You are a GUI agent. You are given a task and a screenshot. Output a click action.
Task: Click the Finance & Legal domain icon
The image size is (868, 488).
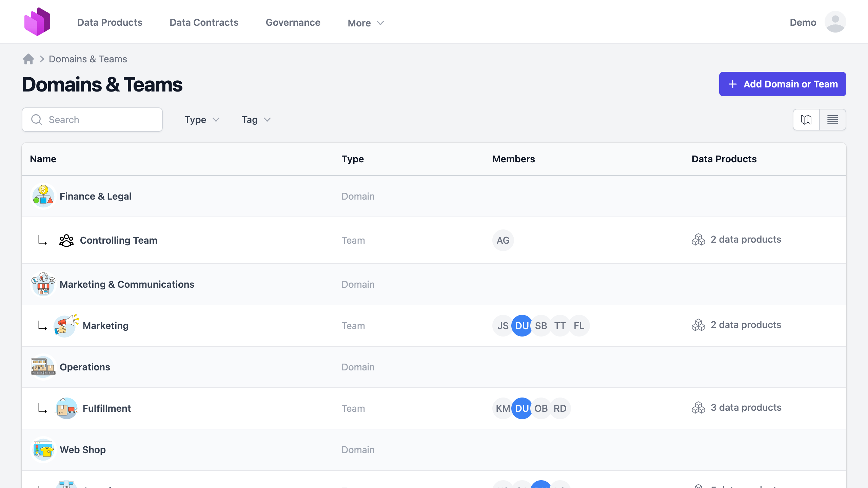43,196
